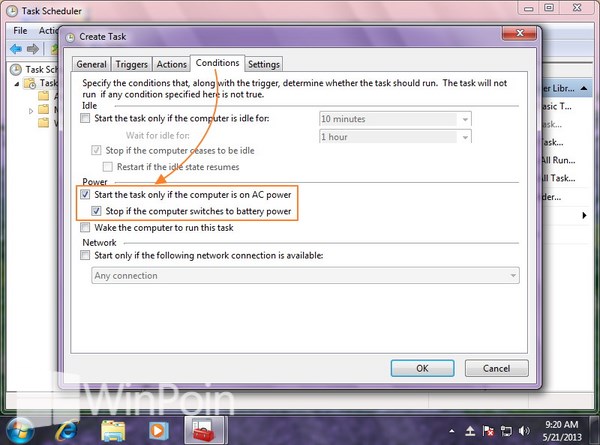Show hidden tray icons arrow
Image resolution: width=600 pixels, height=445 pixels.
pos(452,431)
